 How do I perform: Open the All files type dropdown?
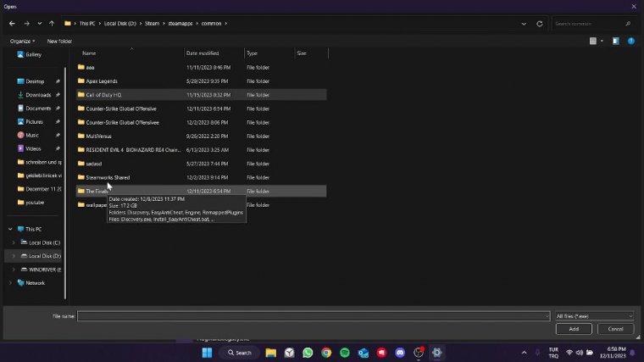click(x=593, y=315)
